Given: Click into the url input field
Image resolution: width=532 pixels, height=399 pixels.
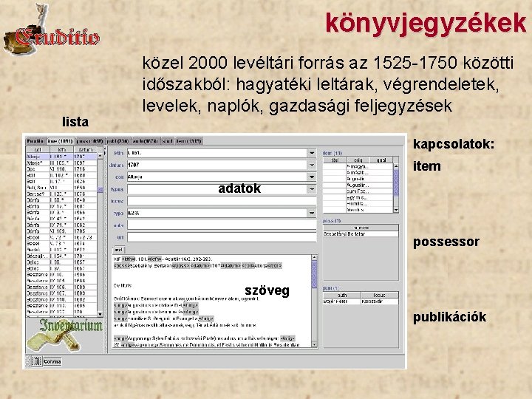Looking at the screenshot, I should click(222, 237).
